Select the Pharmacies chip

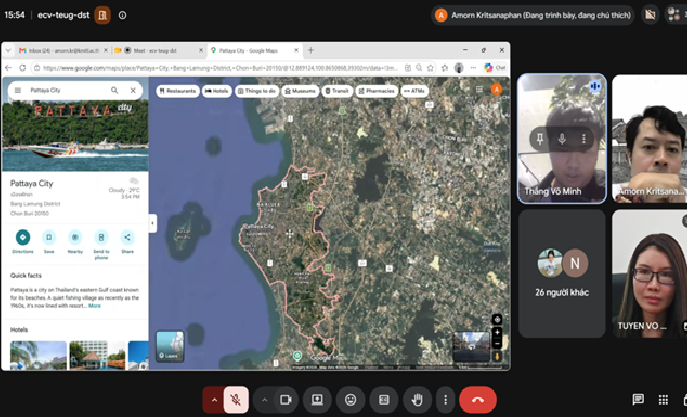point(376,91)
